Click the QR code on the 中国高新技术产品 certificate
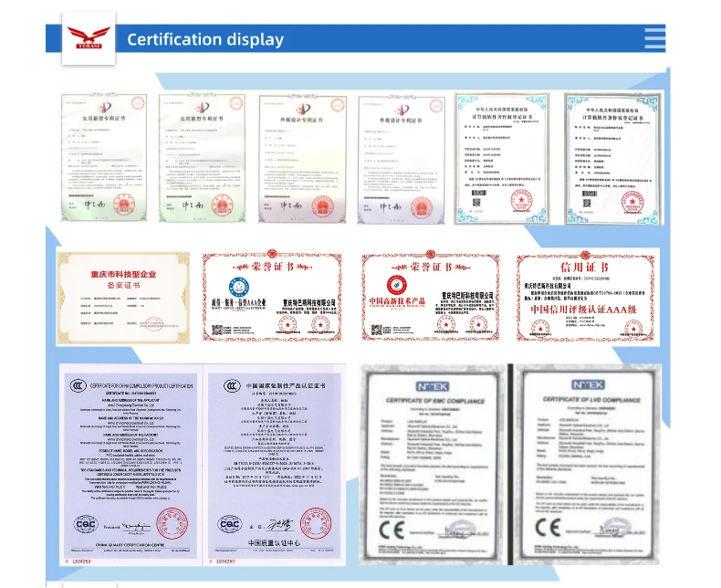 376,330
